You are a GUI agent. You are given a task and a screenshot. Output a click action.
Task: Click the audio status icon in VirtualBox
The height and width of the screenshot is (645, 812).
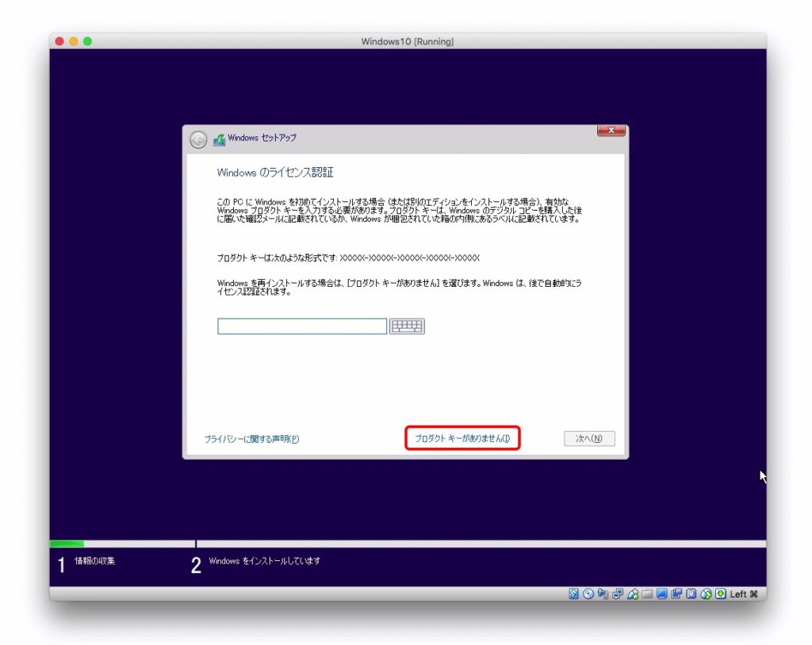[x=603, y=593]
